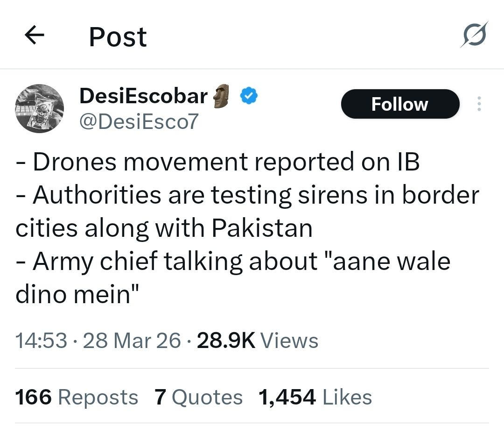This screenshot has width=504, height=426.
Task: Show the 166 Reposts list
Action: point(77,398)
